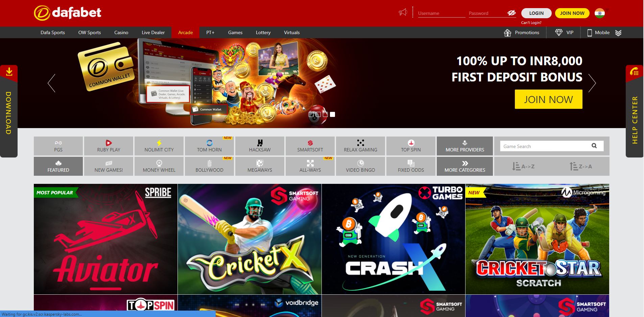Viewport: 644px width, 317px height.
Task: Filter by Tom Horn provider
Action: coord(209,146)
